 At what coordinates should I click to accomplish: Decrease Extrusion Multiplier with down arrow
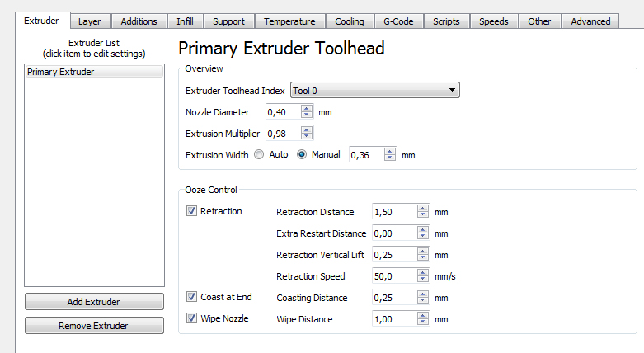[307, 136]
